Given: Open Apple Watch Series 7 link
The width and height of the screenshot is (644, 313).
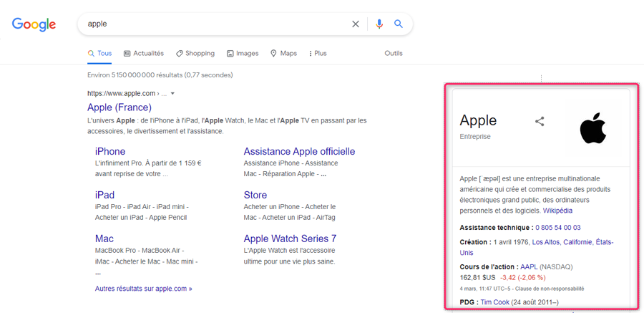Looking at the screenshot, I should 290,239.
